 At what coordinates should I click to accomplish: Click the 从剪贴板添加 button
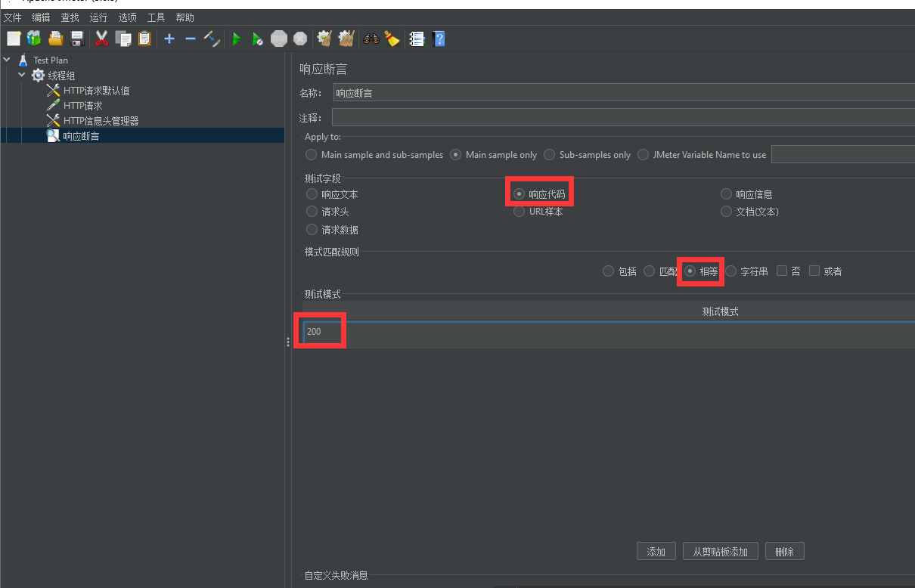720,552
